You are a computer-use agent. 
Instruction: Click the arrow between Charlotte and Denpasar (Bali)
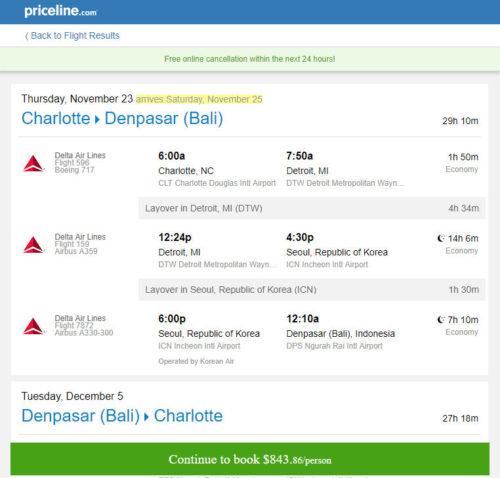[97, 119]
